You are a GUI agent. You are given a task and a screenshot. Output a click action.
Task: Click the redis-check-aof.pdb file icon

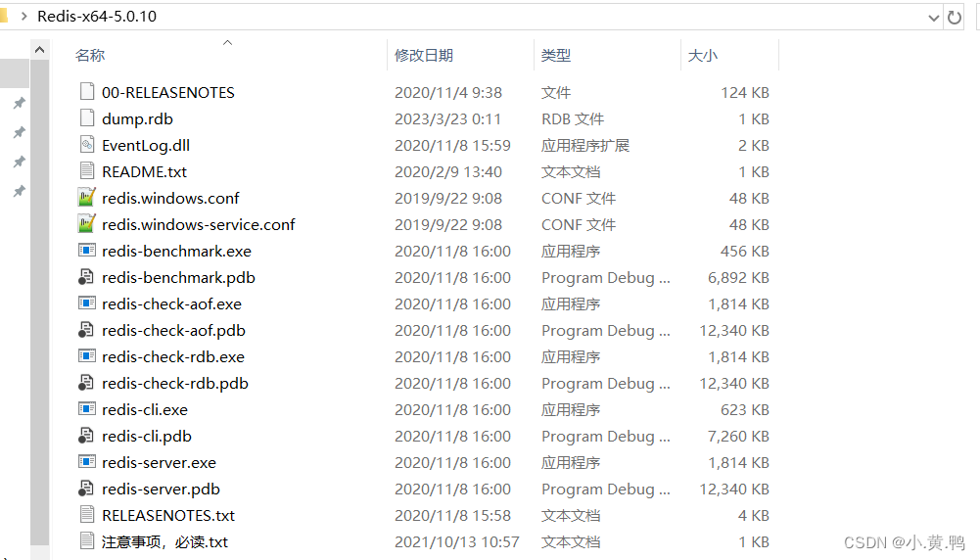coord(86,330)
